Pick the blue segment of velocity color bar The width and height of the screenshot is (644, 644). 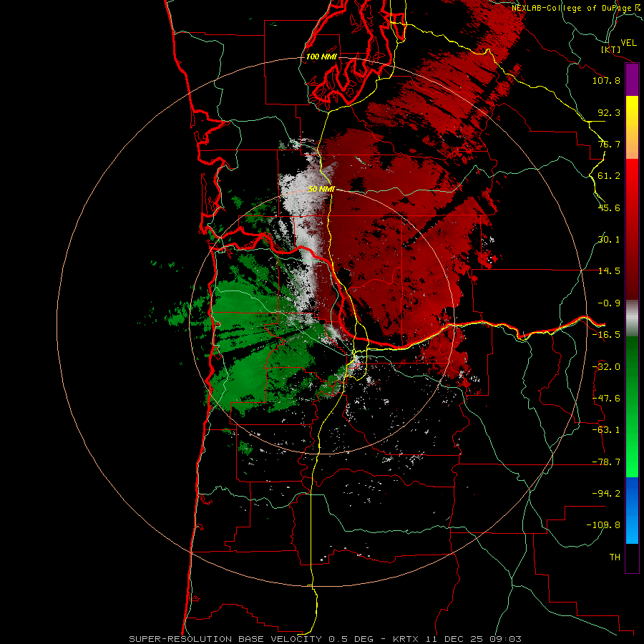pos(632,510)
